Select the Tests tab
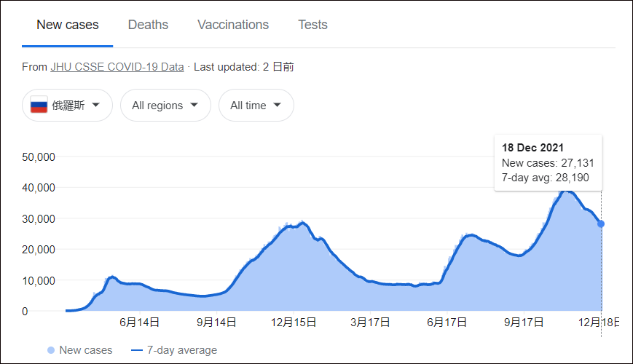 (x=312, y=25)
